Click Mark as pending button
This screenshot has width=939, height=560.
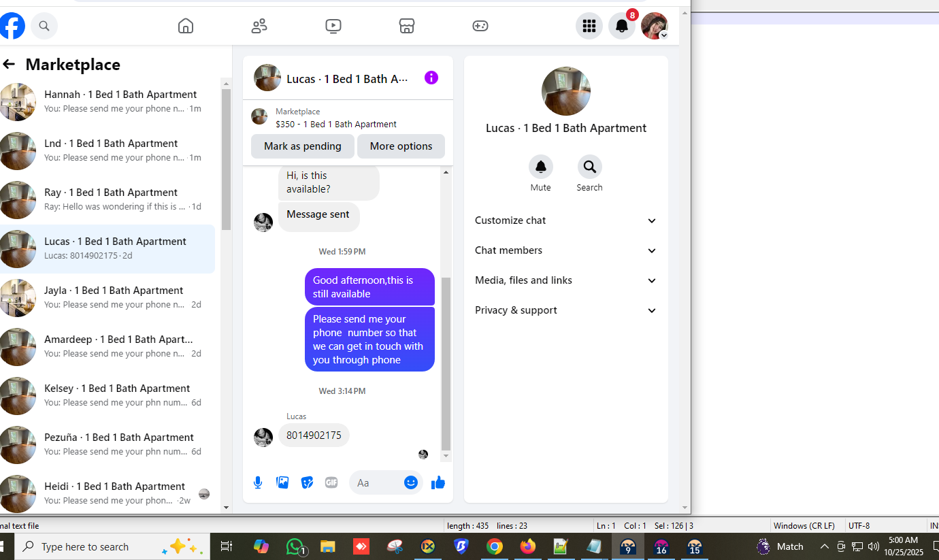click(x=303, y=146)
